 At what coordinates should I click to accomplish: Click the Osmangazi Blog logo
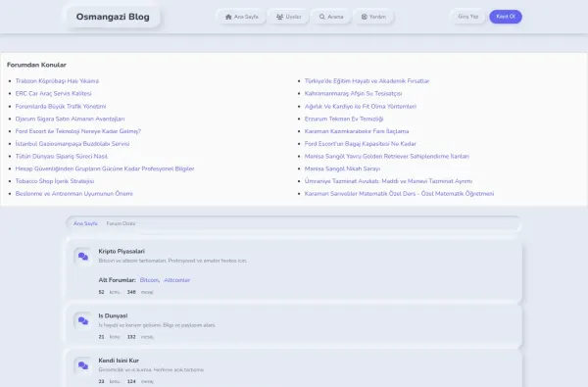click(113, 17)
